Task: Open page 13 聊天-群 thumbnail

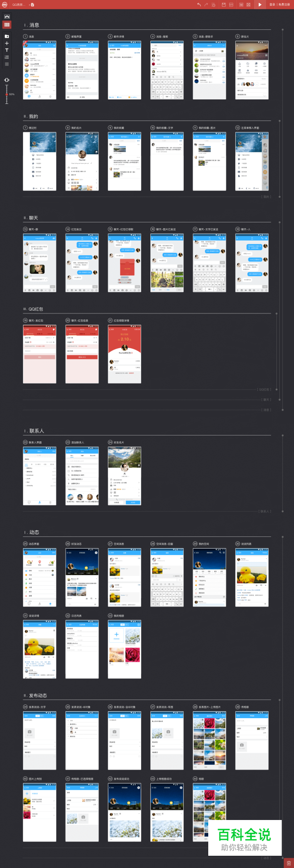Action: [x=40, y=263]
